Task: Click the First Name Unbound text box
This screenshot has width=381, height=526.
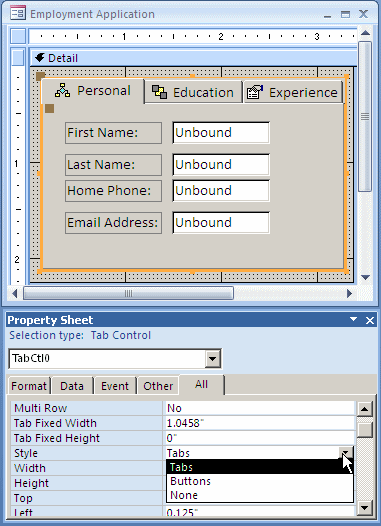Action: point(221,133)
